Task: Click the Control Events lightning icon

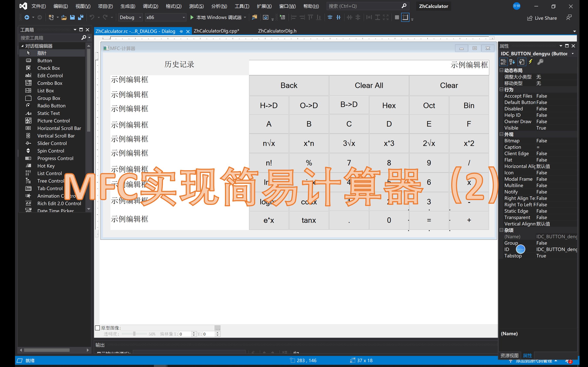Action: pos(531,62)
